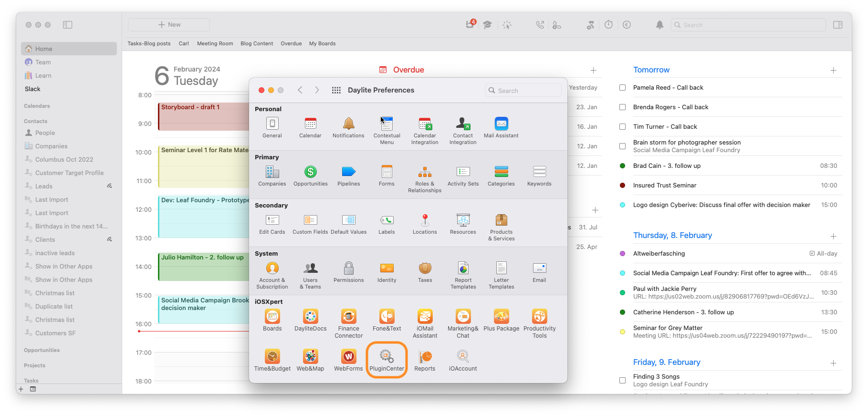The image size is (868, 414).
Task: Open Contact Integration preferences
Action: tap(463, 130)
